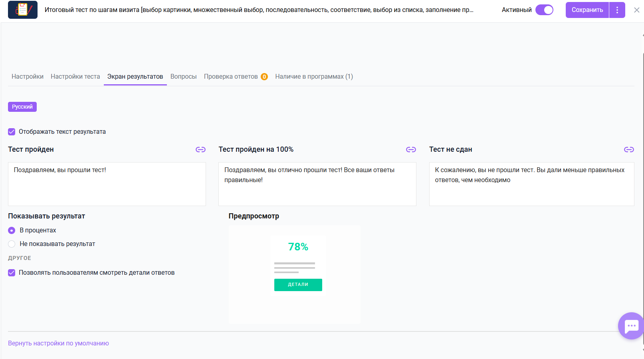Click link icon beside "Тест пройден на 100%"

pos(411,149)
